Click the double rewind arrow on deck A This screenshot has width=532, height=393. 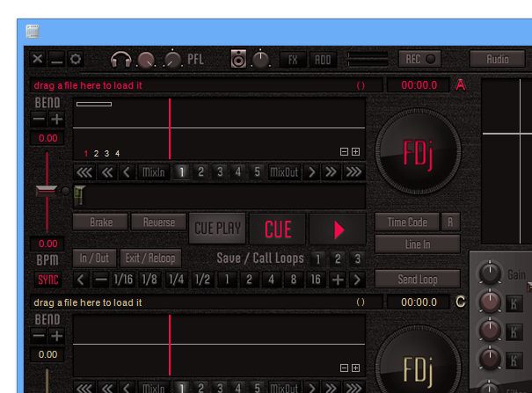(x=107, y=172)
